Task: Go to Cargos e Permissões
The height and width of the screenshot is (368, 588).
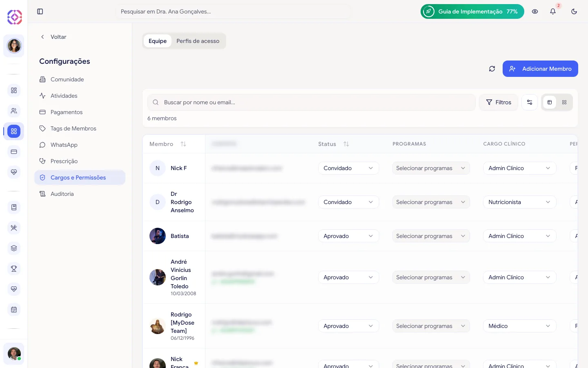Action: [x=80, y=177]
